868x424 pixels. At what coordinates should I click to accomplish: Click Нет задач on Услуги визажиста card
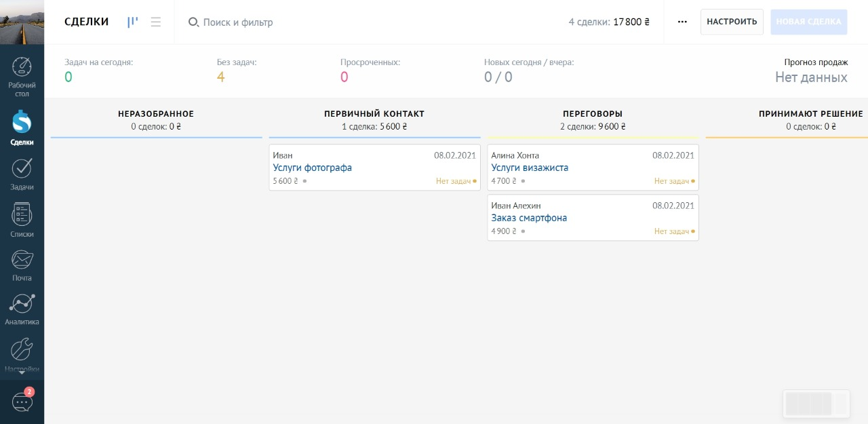coord(674,181)
